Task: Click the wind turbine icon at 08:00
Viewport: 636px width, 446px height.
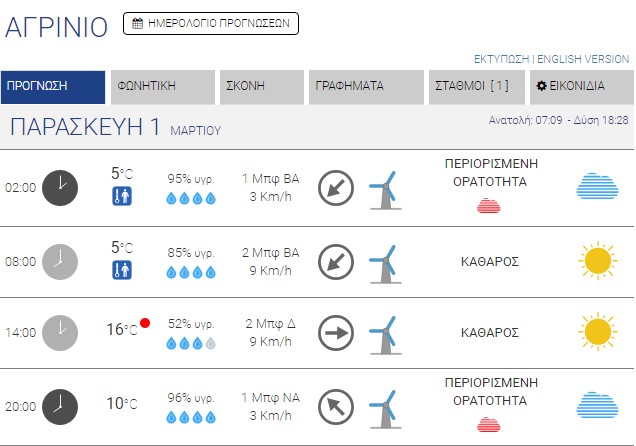Action: (383, 261)
